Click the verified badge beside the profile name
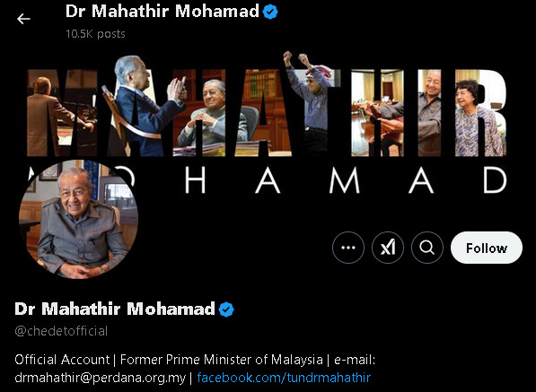Viewport: 536px width, 392px height. [x=226, y=309]
